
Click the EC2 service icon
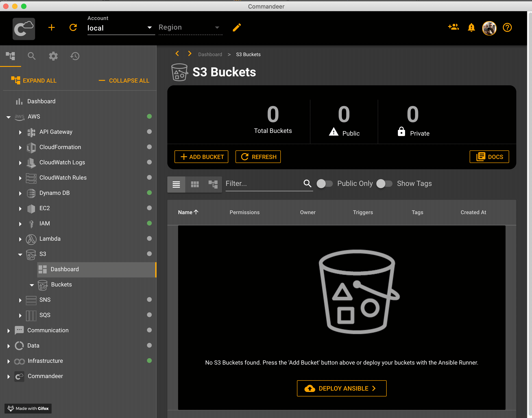[x=31, y=208]
